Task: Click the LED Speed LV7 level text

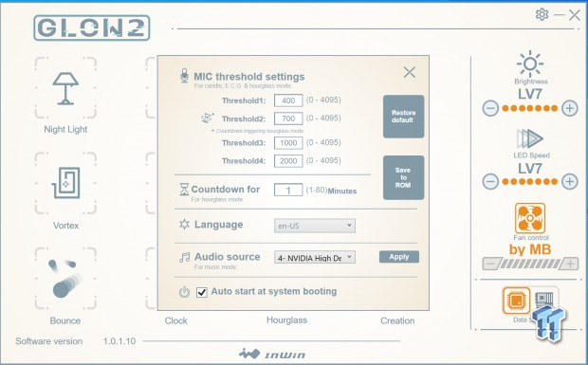Action: coord(530,169)
